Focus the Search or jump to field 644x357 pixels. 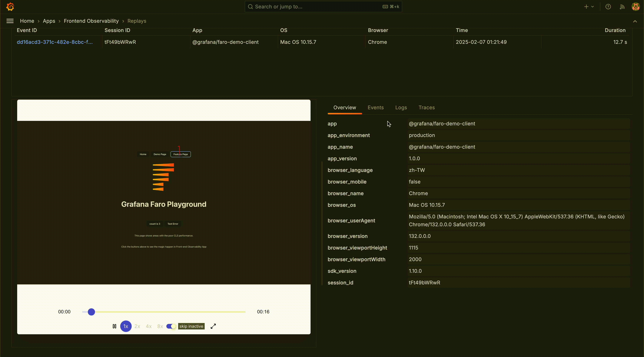point(318,7)
